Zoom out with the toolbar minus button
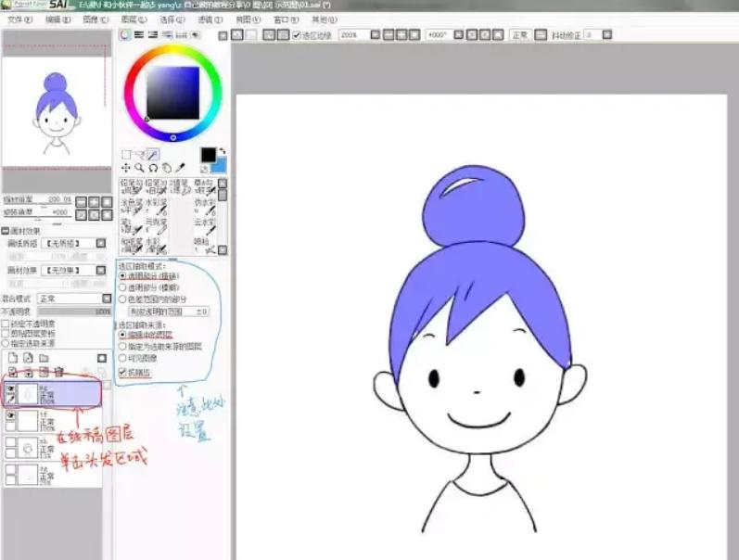 (x=389, y=35)
